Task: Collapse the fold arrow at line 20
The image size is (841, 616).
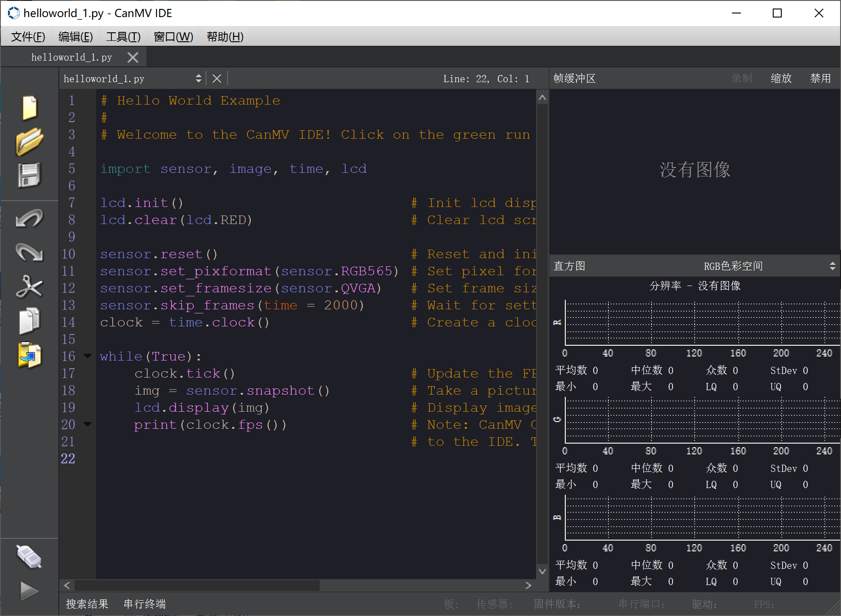Action: click(x=88, y=425)
